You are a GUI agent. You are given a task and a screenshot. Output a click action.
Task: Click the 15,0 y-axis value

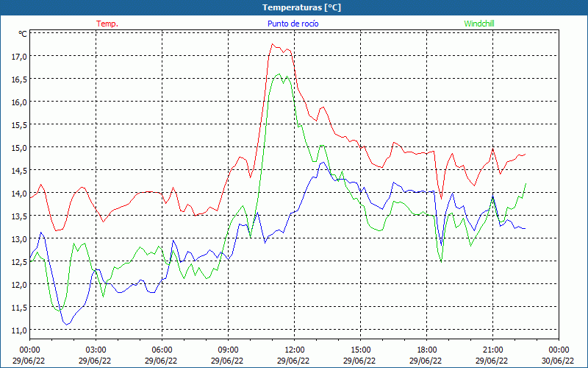click(19, 148)
